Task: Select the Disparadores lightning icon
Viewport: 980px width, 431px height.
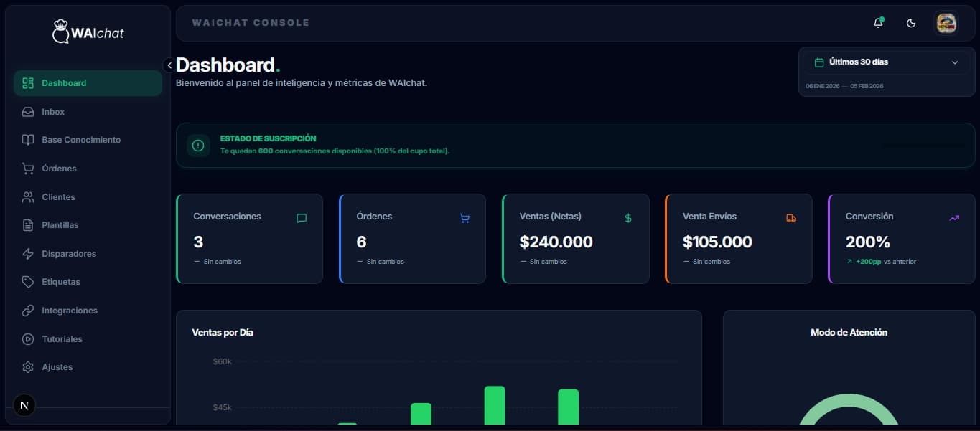Action: 27,253
